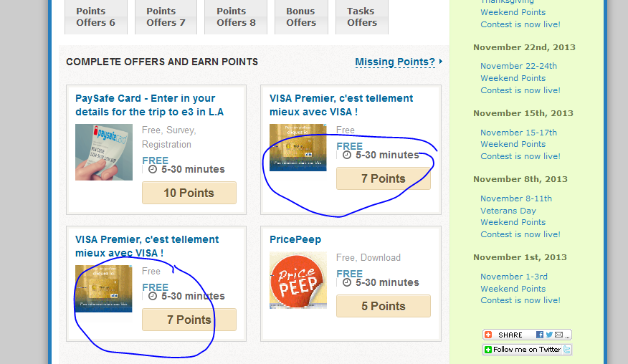Click the PaySafe Card thumbnail image
628x364 pixels.
pyautogui.click(x=104, y=152)
